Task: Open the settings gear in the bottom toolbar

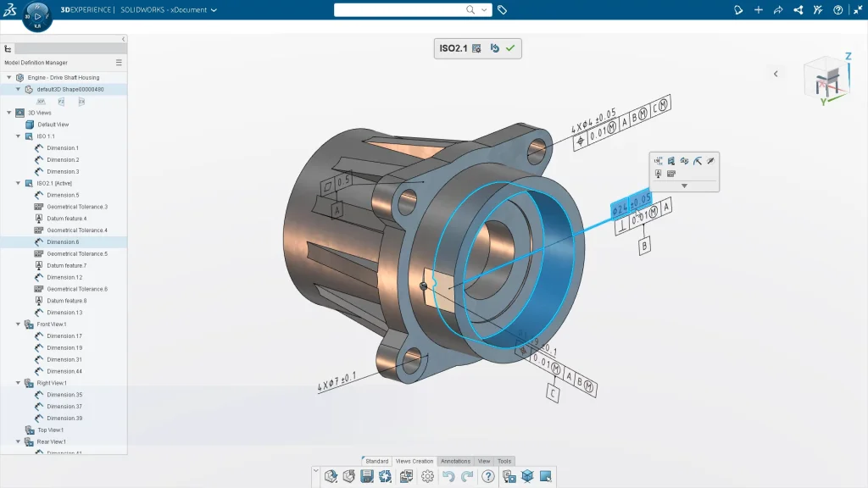Action: coord(427,476)
